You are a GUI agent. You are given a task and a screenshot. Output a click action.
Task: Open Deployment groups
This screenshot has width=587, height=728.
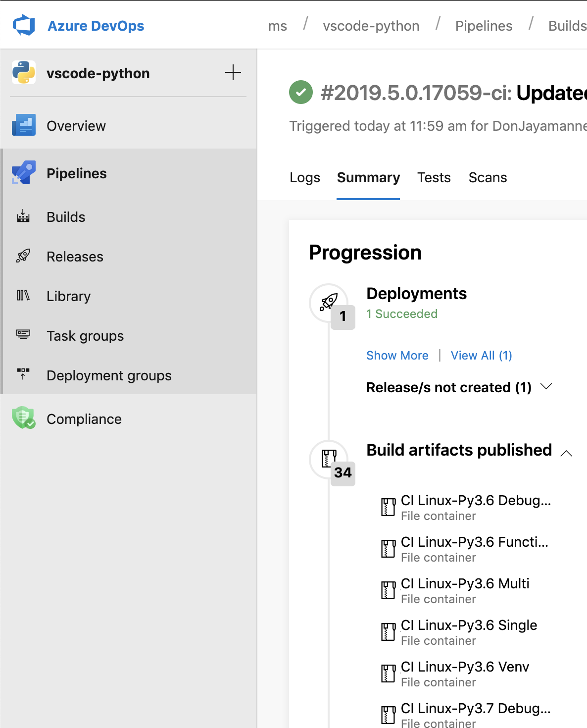tap(109, 375)
